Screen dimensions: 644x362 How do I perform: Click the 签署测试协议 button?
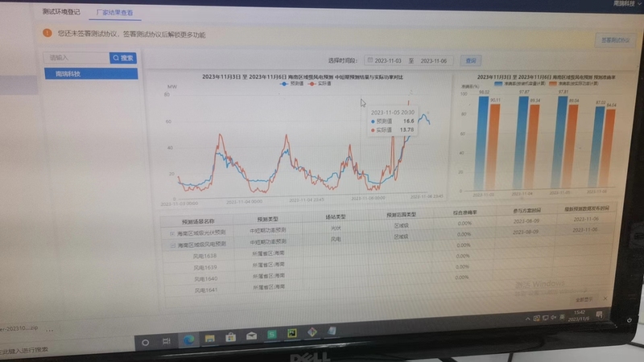pos(615,40)
